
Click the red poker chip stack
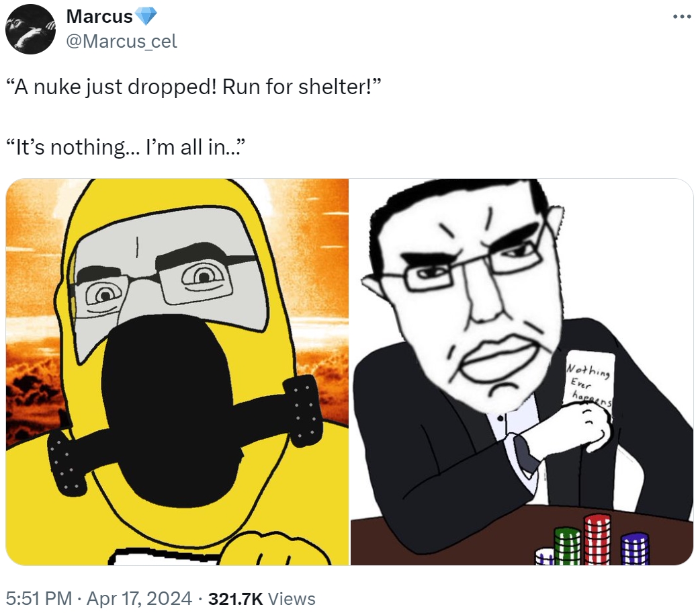click(x=597, y=540)
